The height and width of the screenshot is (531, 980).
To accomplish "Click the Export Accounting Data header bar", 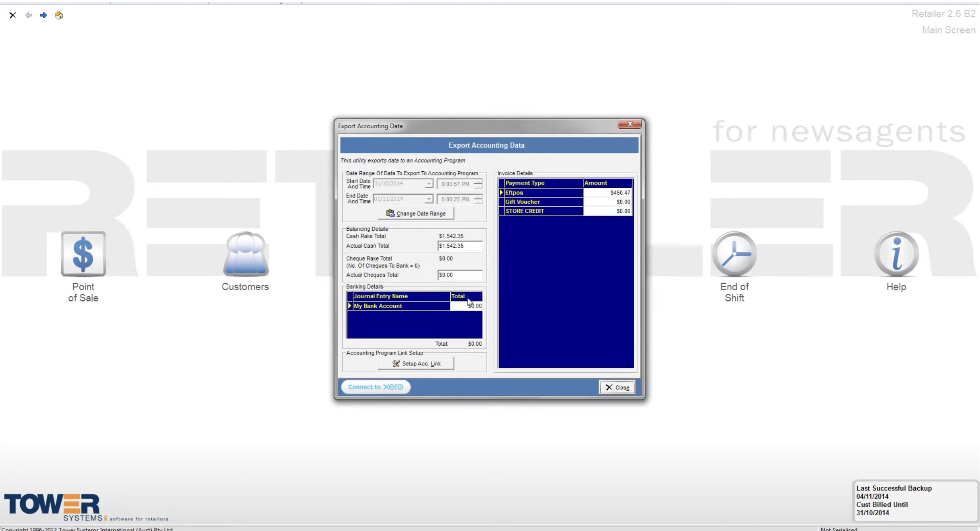I will pyautogui.click(x=486, y=145).
